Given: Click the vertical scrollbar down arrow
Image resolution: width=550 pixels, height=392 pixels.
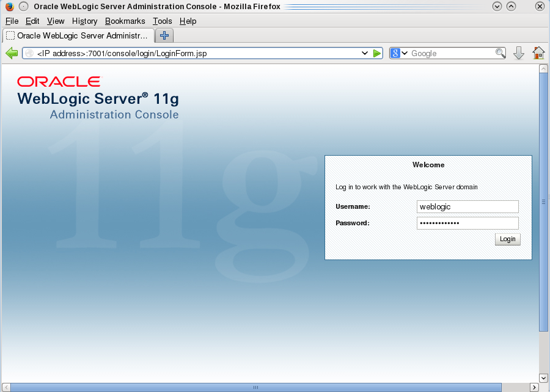Looking at the screenshot, I should (543, 379).
